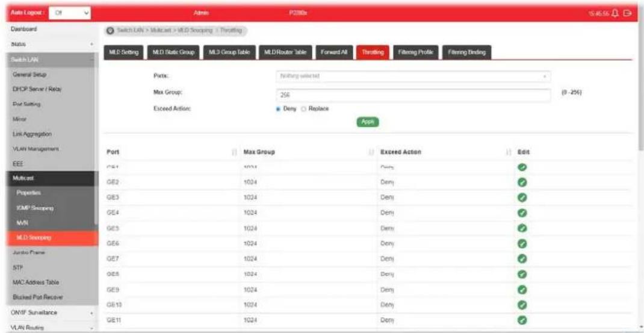This screenshot has width=644, height=333.
Task: Open the Ports selection dropdown
Action: 413,76
